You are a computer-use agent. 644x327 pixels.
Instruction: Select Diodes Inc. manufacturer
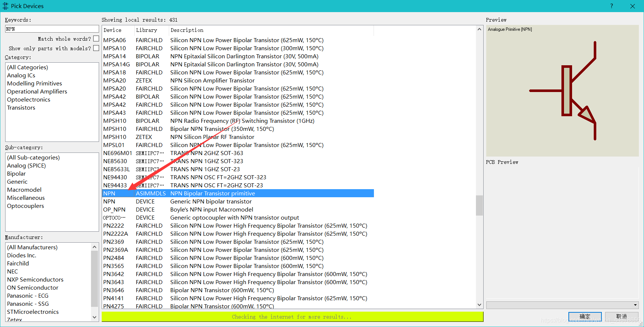point(22,255)
